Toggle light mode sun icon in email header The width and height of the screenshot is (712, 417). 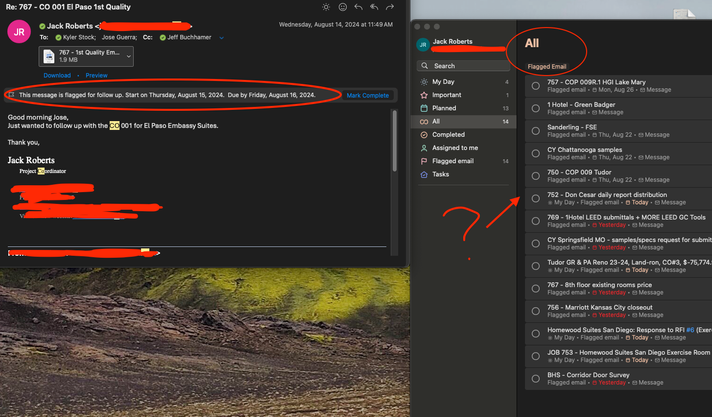[x=326, y=7]
